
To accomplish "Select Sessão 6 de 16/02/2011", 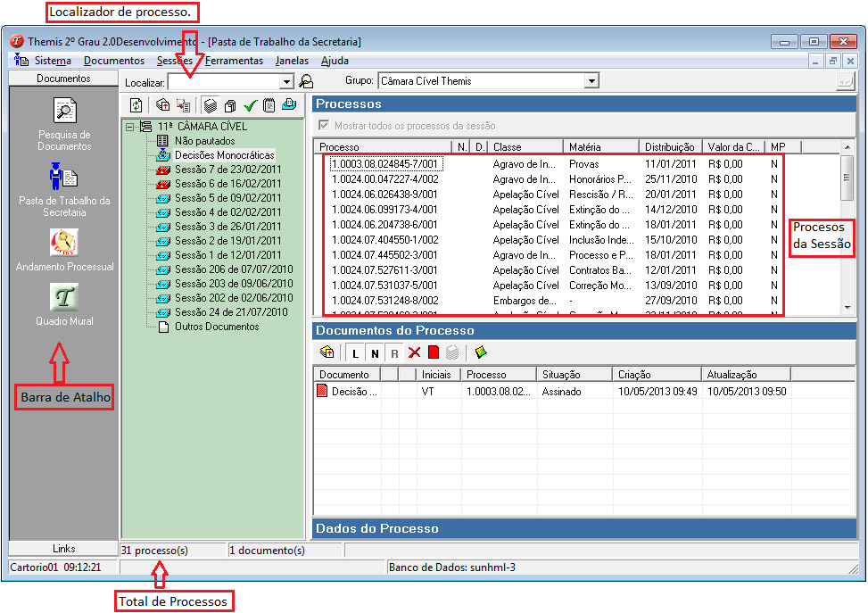I will pos(227,184).
